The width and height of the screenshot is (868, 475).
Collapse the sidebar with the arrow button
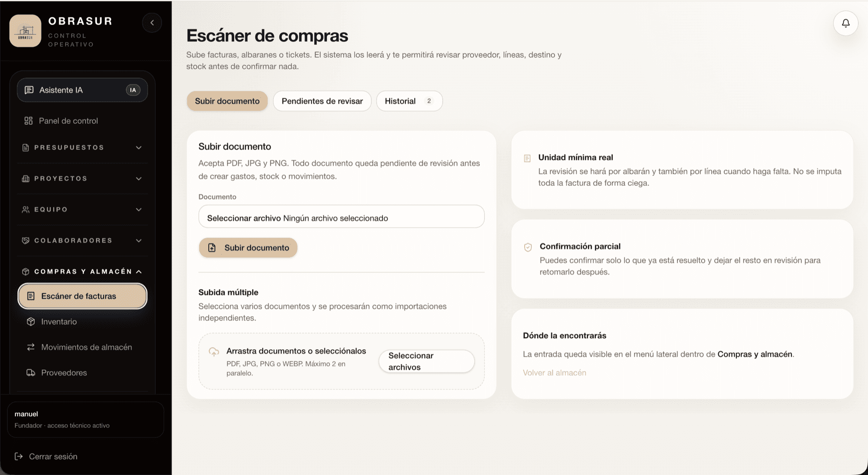click(x=152, y=23)
